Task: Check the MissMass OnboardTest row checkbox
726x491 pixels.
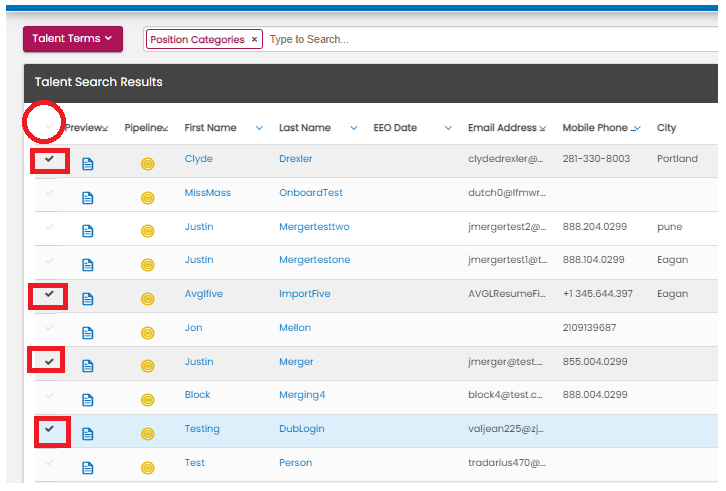Action: pos(49,192)
